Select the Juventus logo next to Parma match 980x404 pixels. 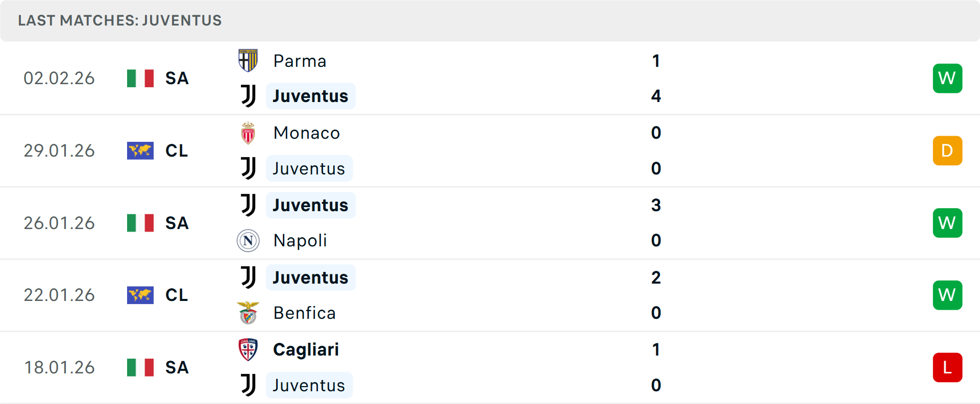click(x=248, y=96)
